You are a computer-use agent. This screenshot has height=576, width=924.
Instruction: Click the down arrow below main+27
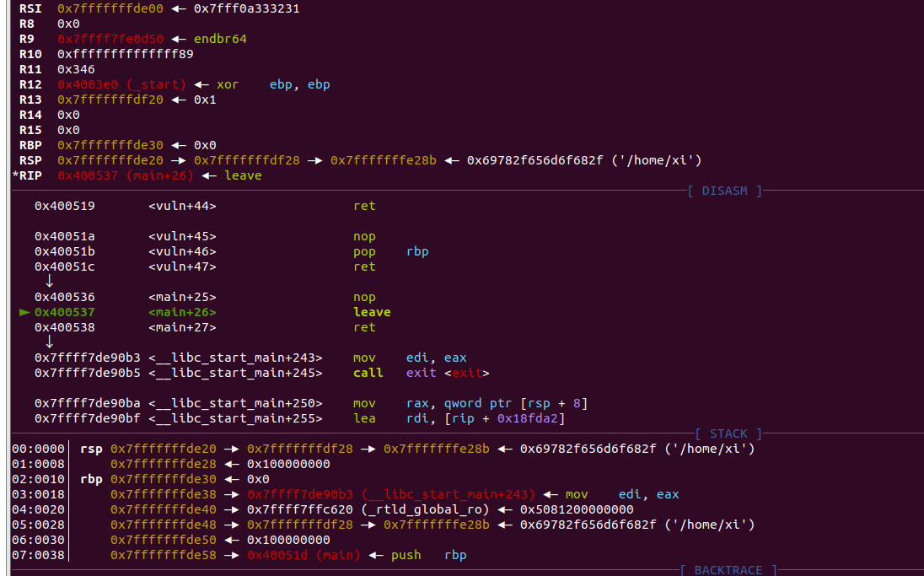point(49,342)
